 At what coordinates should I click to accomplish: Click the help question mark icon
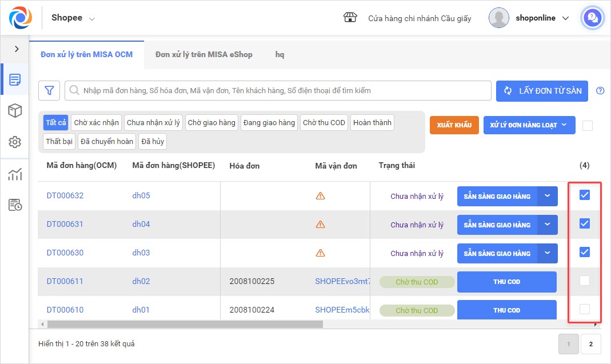pos(600,90)
